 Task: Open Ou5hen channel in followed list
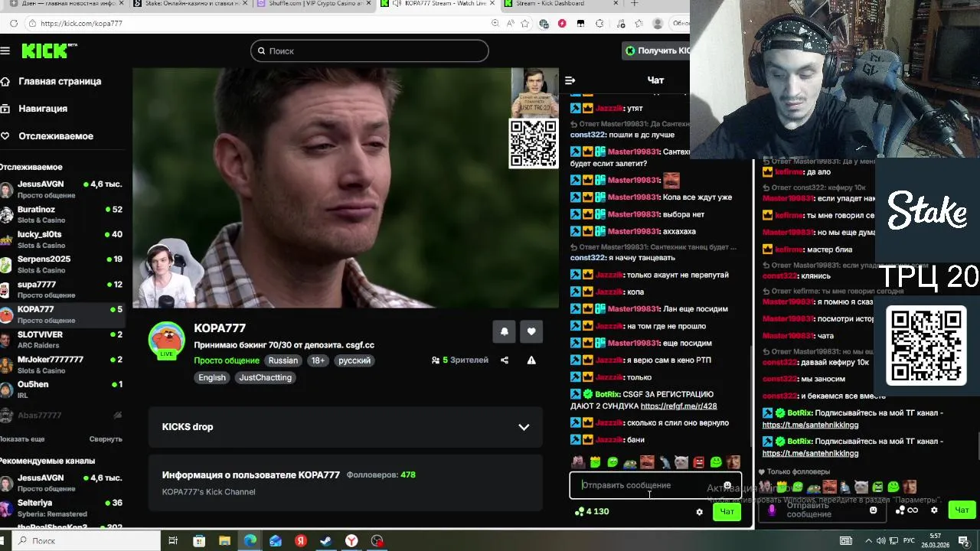pos(61,390)
